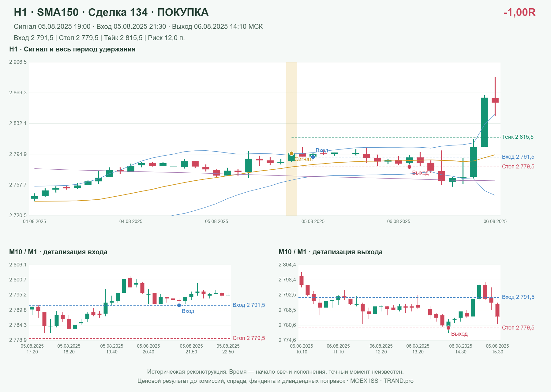Viewport: 551px width, 392px height.
Task: Click the 05.08.2025 21:50 time axis label
Action: [191, 349]
